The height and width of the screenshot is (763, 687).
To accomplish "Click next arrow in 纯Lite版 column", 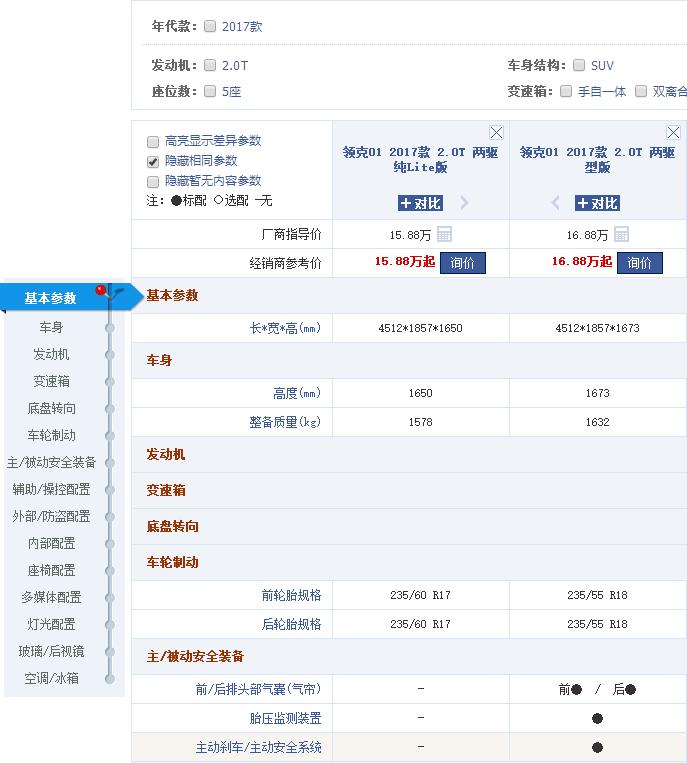I will (x=464, y=202).
